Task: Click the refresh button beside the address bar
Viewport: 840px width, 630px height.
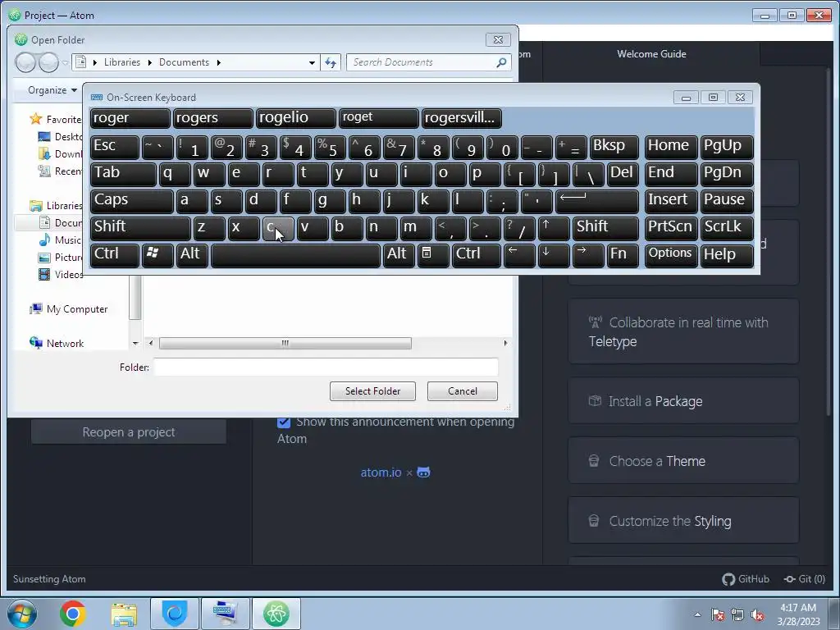Action: point(331,62)
